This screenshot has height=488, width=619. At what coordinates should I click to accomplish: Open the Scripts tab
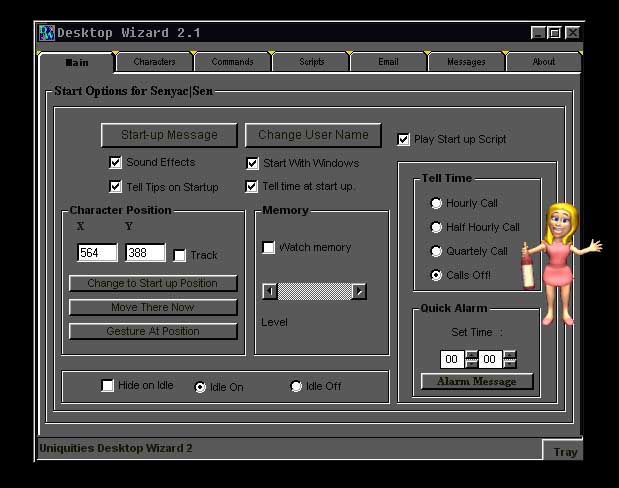pos(311,62)
